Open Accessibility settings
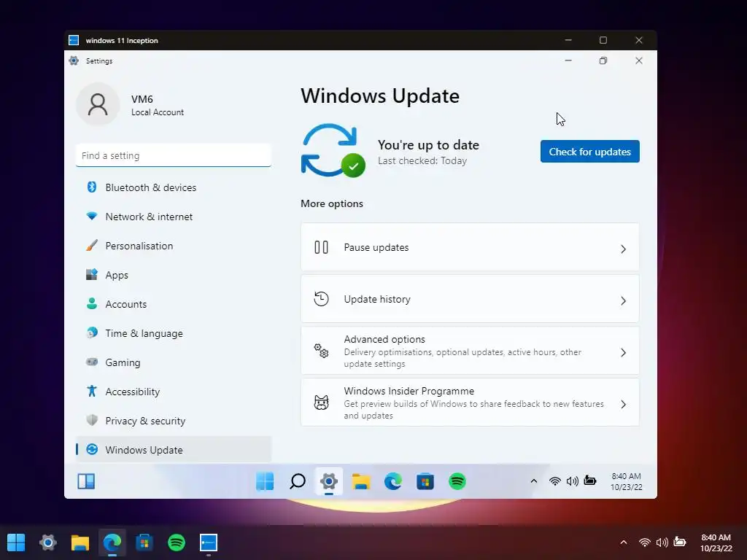Image resolution: width=747 pixels, height=560 pixels. (x=174, y=392)
